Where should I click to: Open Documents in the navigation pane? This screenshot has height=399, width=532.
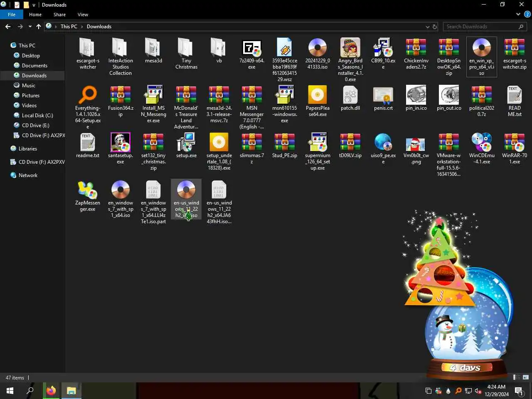coord(34,66)
